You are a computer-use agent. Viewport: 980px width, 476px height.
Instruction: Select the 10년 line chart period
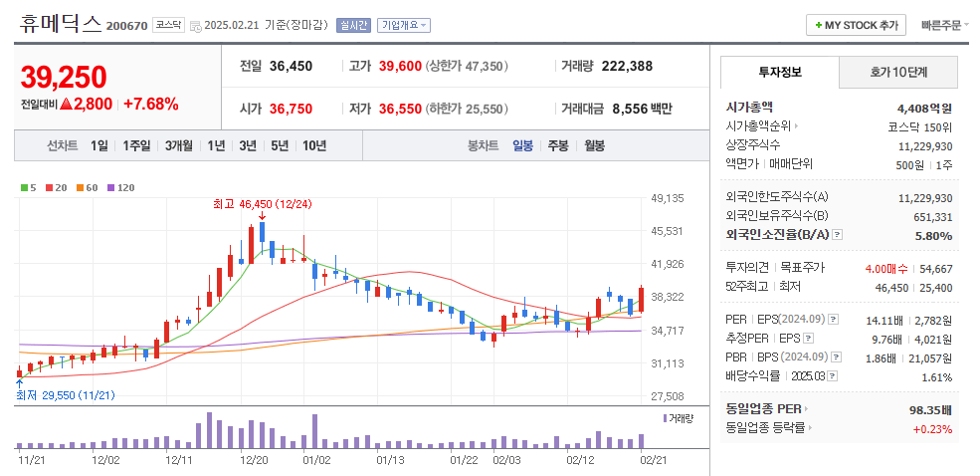(314, 145)
